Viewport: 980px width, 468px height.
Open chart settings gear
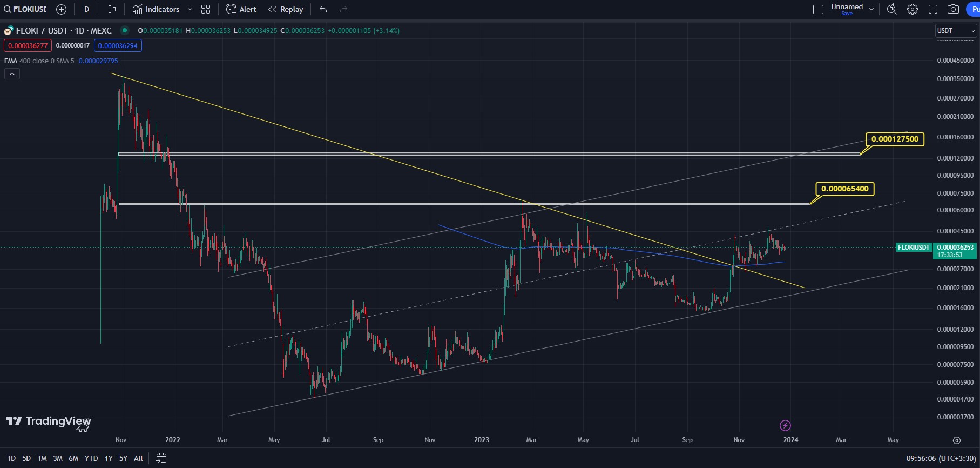coord(913,9)
